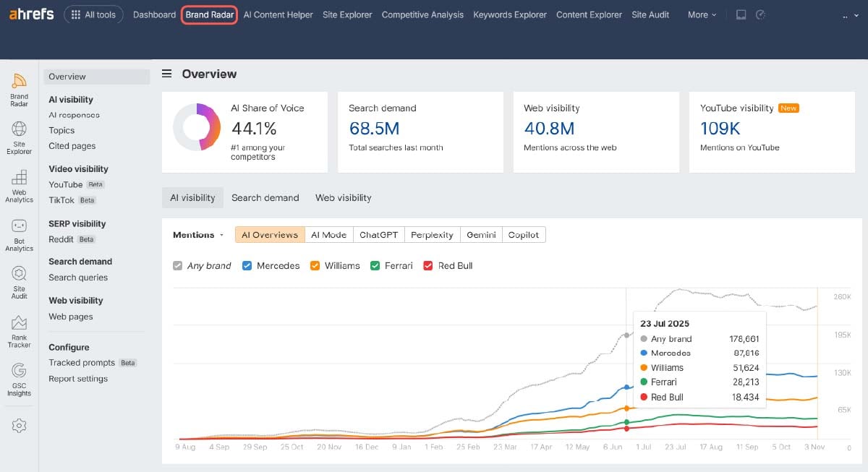Screen dimensions: 868x472
Task: Open Site Audit in top nav
Action: pos(650,14)
